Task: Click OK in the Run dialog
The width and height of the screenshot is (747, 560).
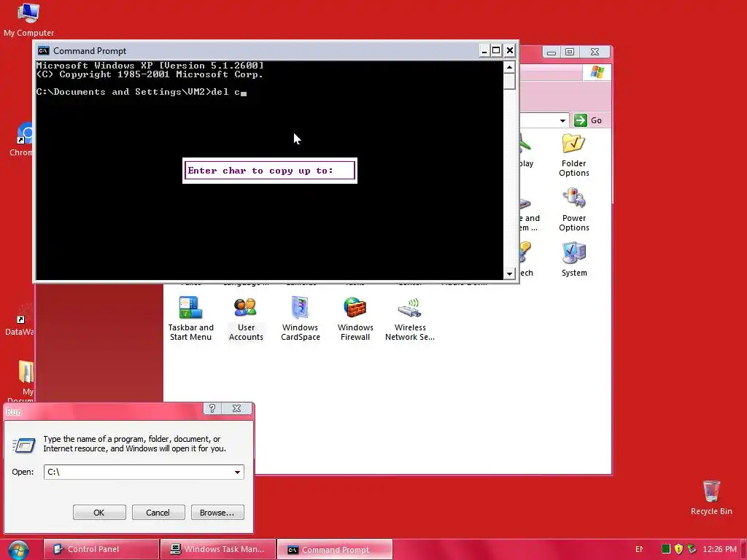Action: coord(99,513)
